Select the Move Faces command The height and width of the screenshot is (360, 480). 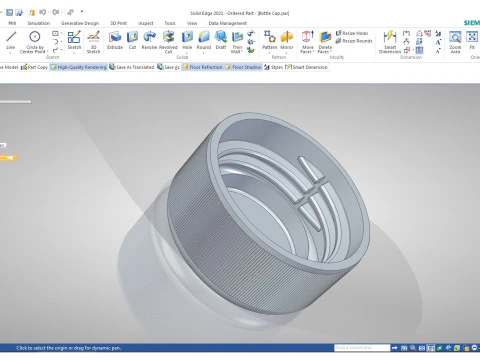pos(307,42)
